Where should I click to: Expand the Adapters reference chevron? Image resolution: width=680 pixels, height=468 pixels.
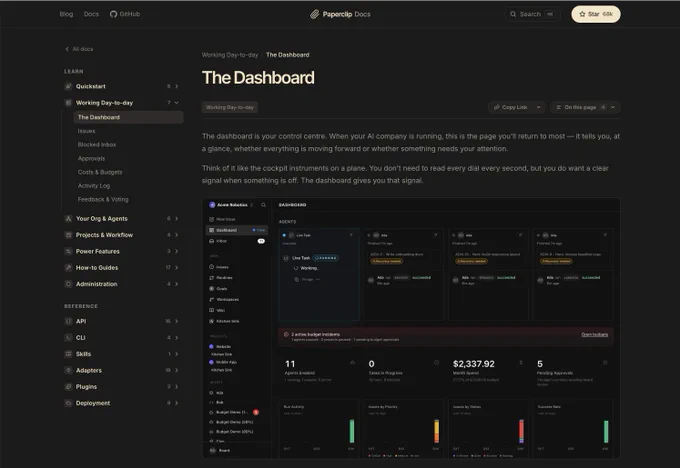[x=177, y=370]
